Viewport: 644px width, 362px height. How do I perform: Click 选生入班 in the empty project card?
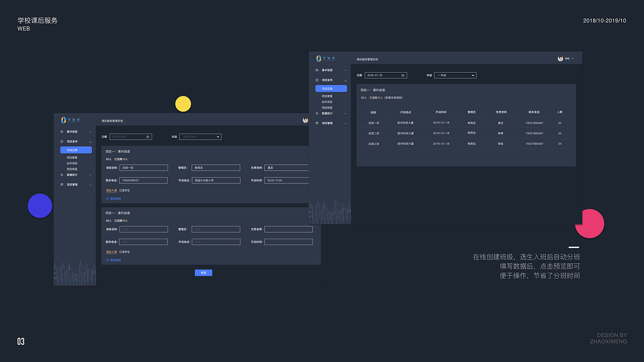pyautogui.click(x=111, y=252)
